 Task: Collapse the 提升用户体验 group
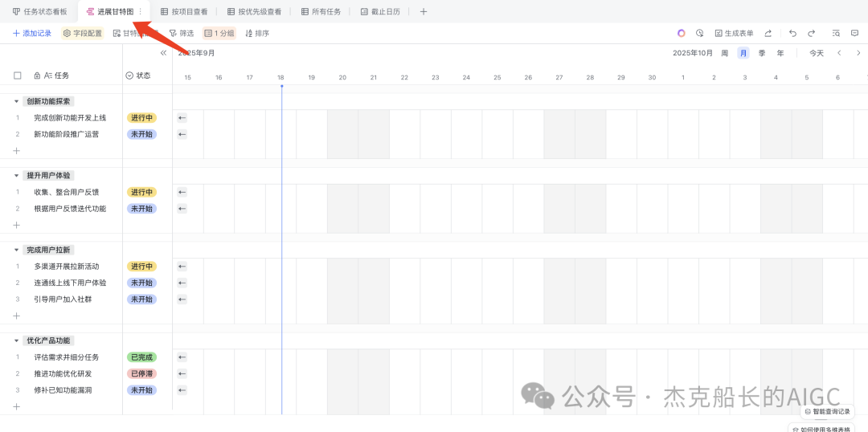click(x=16, y=175)
